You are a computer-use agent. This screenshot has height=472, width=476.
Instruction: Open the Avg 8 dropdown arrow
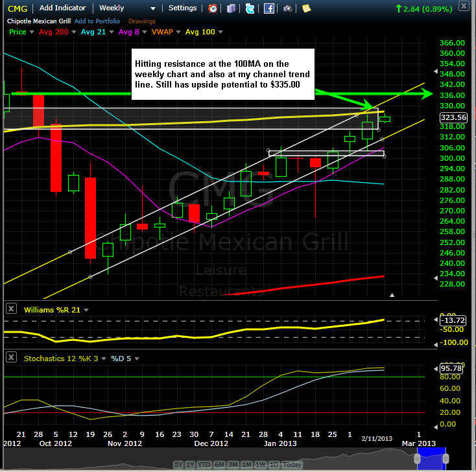coord(145,32)
